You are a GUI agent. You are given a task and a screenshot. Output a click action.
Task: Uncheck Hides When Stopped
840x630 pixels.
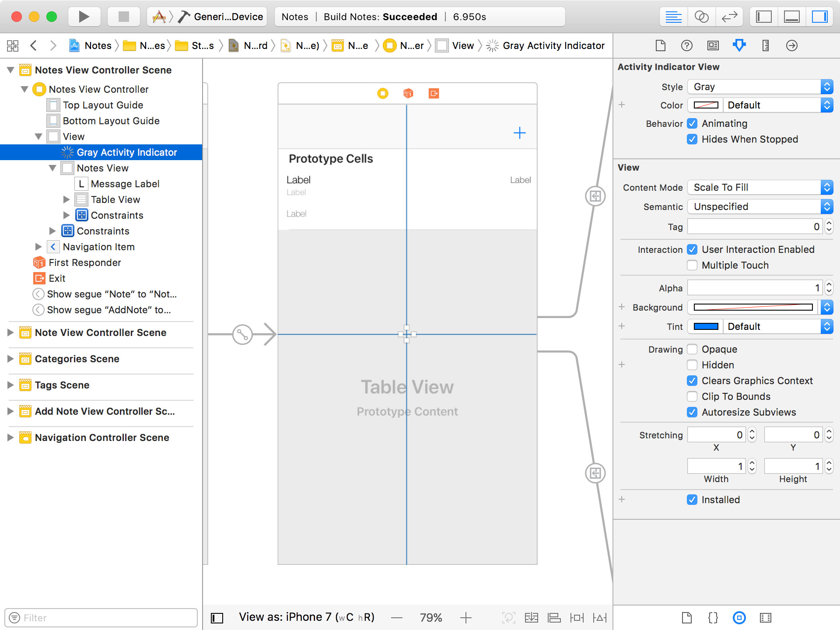coord(692,139)
